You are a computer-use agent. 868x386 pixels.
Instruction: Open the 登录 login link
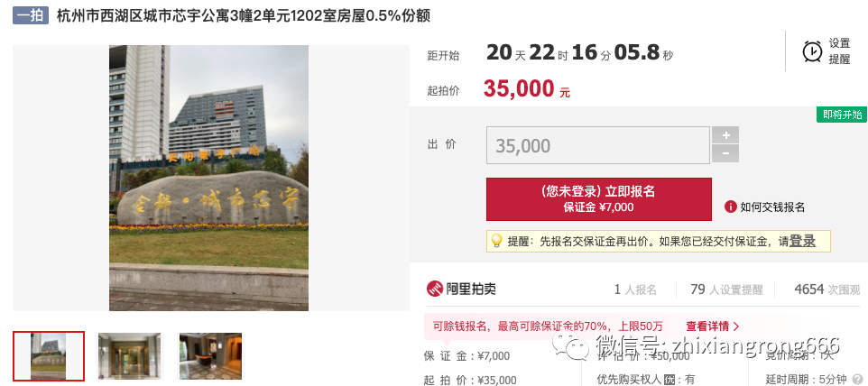click(x=802, y=241)
